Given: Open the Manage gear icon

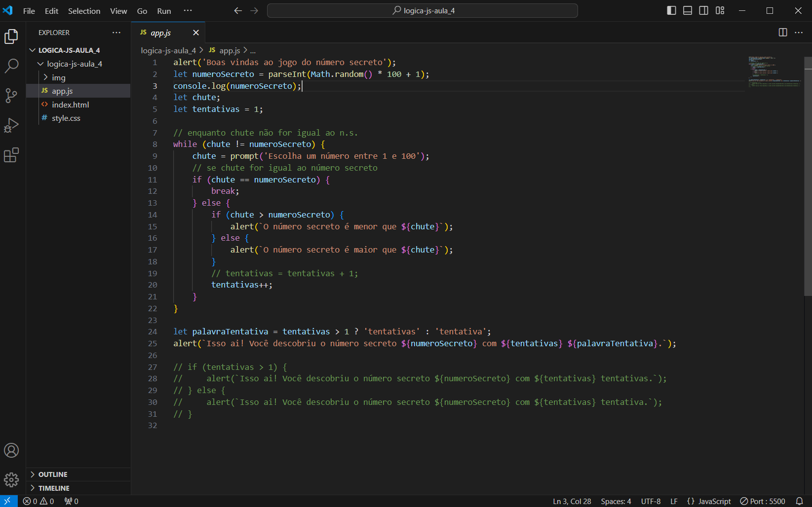Looking at the screenshot, I should [x=11, y=479].
